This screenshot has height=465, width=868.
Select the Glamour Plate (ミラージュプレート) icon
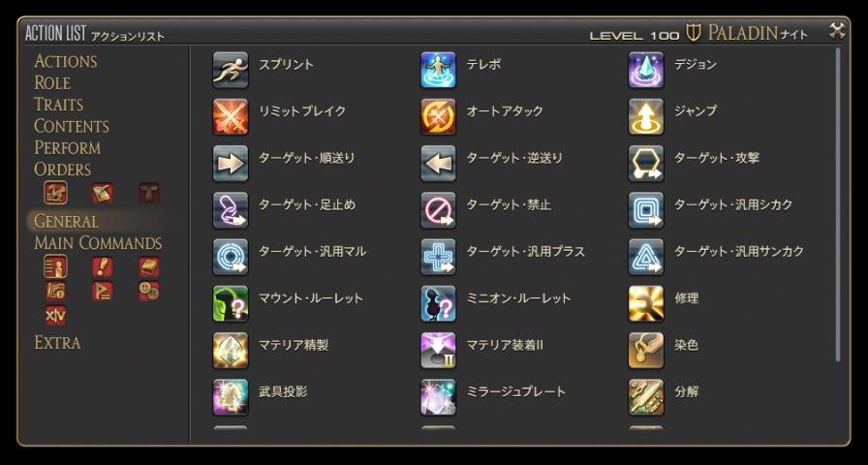click(x=438, y=397)
